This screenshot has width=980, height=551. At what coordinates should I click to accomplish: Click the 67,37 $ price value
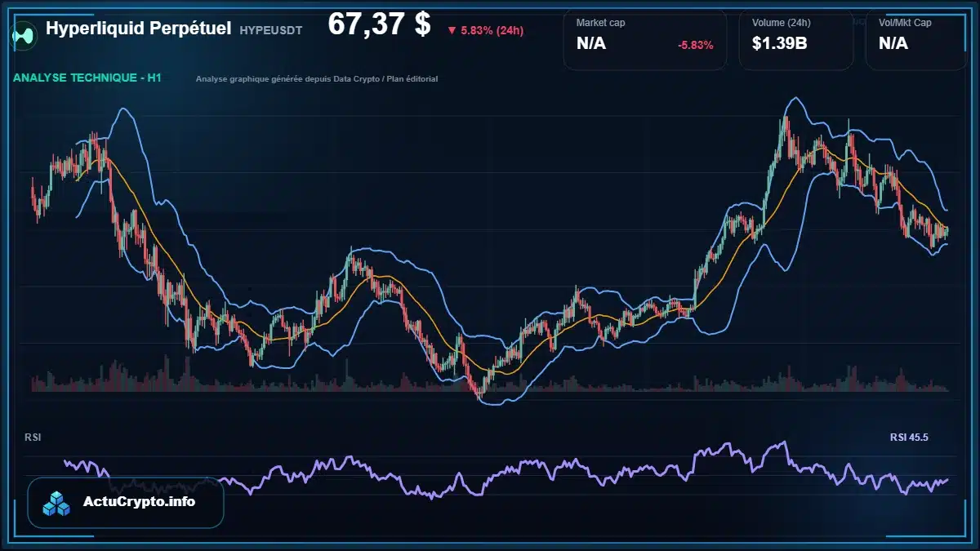pyautogui.click(x=379, y=24)
